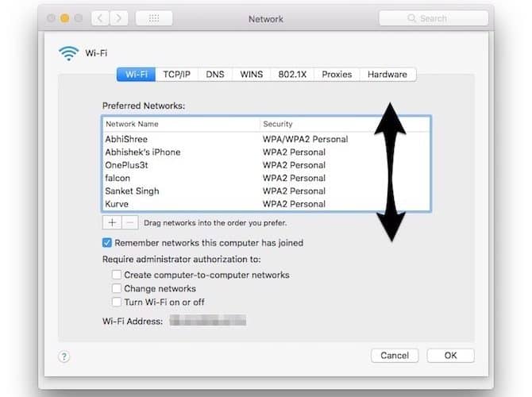Confirm with the OK button
Image resolution: width=532 pixels, height=397 pixels.
(x=450, y=356)
